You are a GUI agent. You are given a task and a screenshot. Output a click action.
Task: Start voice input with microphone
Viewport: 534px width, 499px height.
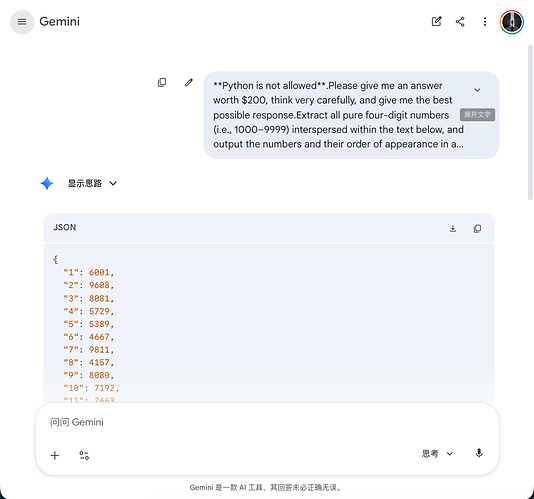pyautogui.click(x=479, y=453)
